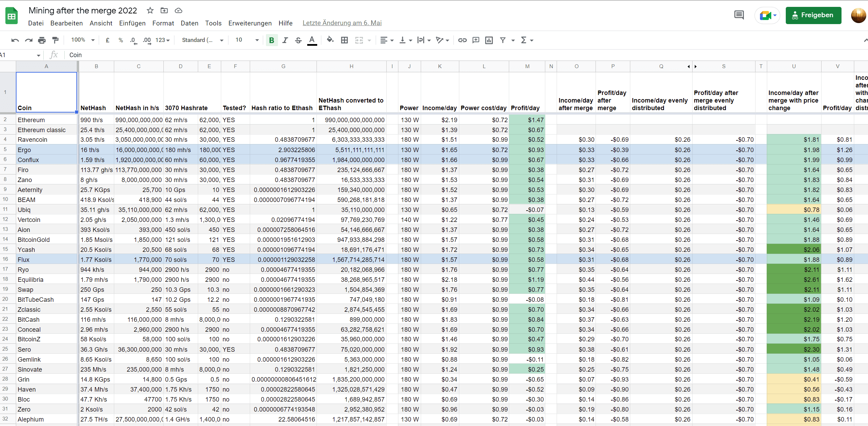The image size is (868, 426).
Task: Open the text color picker
Action: coord(312,40)
